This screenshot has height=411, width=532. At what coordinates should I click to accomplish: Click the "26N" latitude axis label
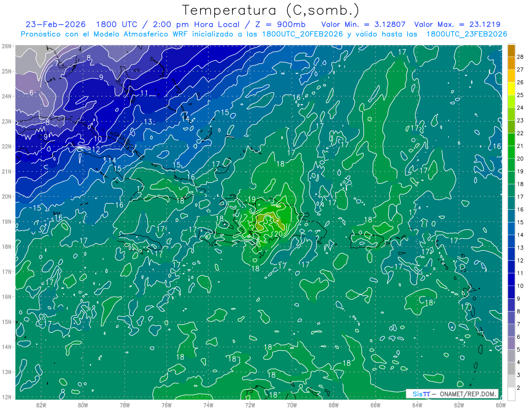[x=7, y=46]
